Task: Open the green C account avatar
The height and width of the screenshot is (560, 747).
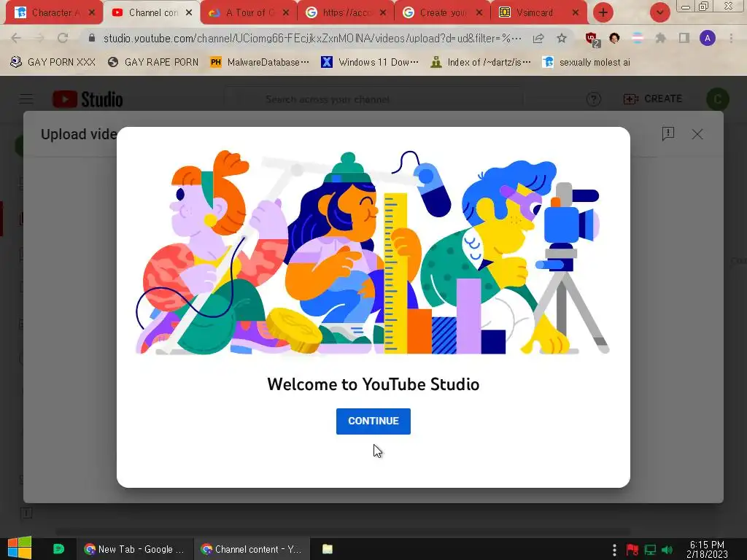Action: tap(718, 99)
